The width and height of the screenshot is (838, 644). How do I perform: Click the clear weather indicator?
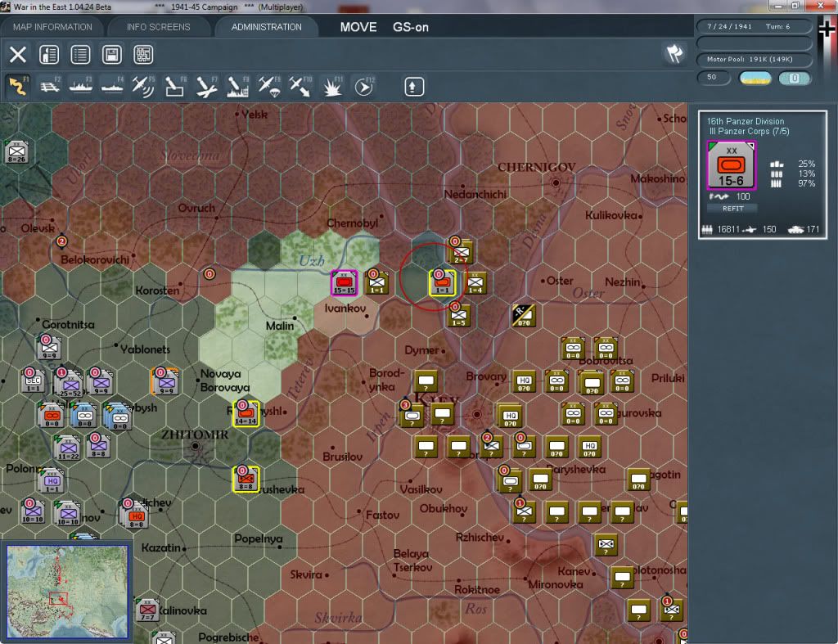click(x=755, y=79)
